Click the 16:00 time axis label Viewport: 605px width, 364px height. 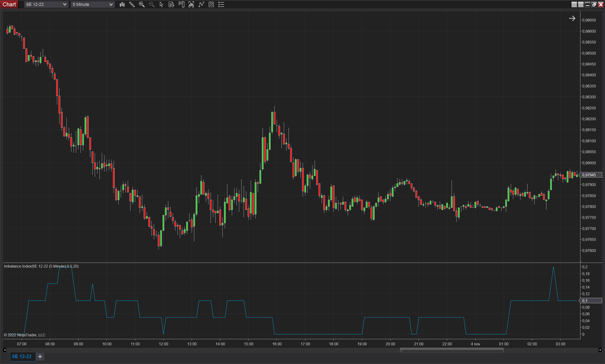pos(277,344)
